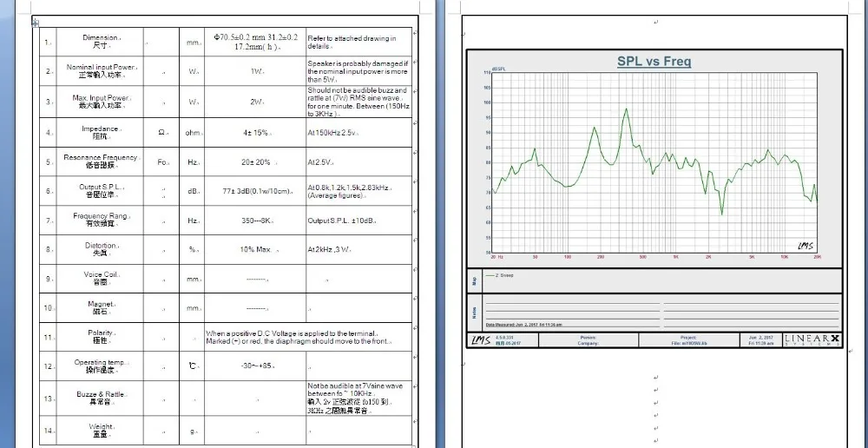Click the LMS watermark inside the graph

[x=806, y=246]
